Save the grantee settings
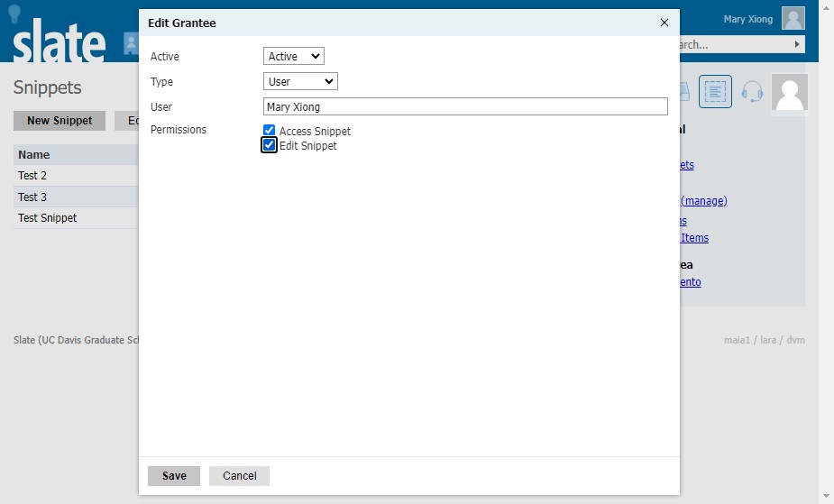Screen dimensions: 834x504 click(174, 476)
